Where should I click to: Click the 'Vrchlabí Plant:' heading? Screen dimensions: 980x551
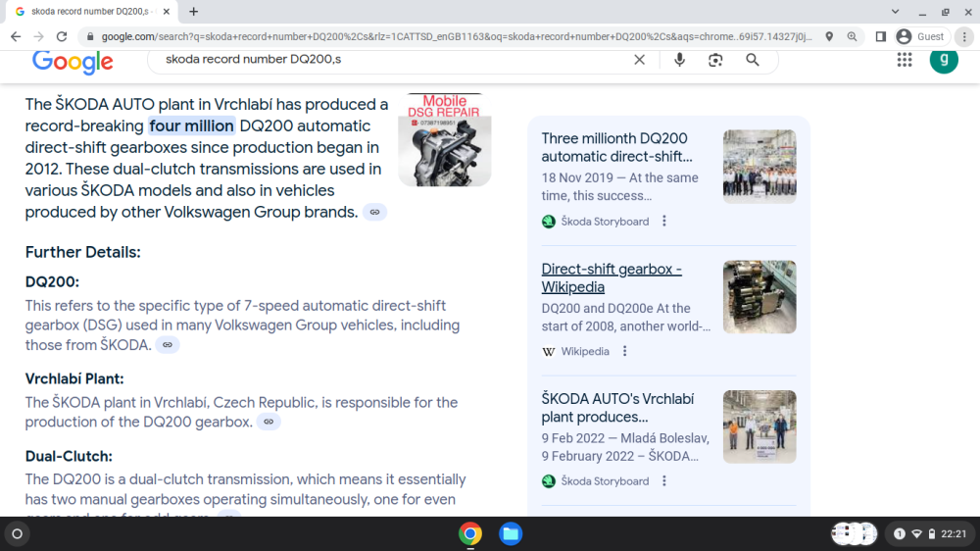click(x=74, y=378)
